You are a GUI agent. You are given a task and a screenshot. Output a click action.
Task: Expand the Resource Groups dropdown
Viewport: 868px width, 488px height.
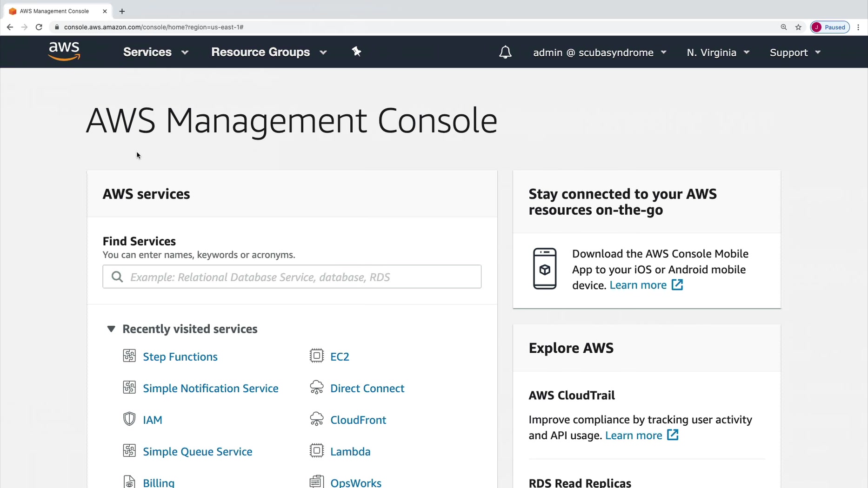click(269, 52)
